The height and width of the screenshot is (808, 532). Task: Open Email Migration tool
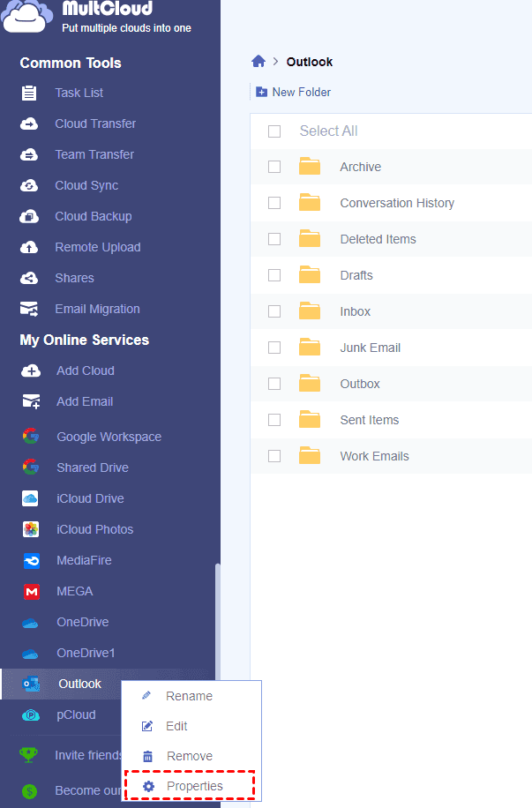tap(97, 309)
